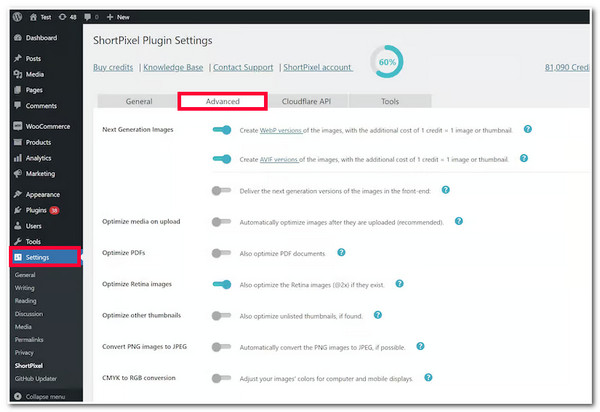Screen dimensions: 600x412
Task: Open the comments bubble in admin bar
Action: coord(88,17)
